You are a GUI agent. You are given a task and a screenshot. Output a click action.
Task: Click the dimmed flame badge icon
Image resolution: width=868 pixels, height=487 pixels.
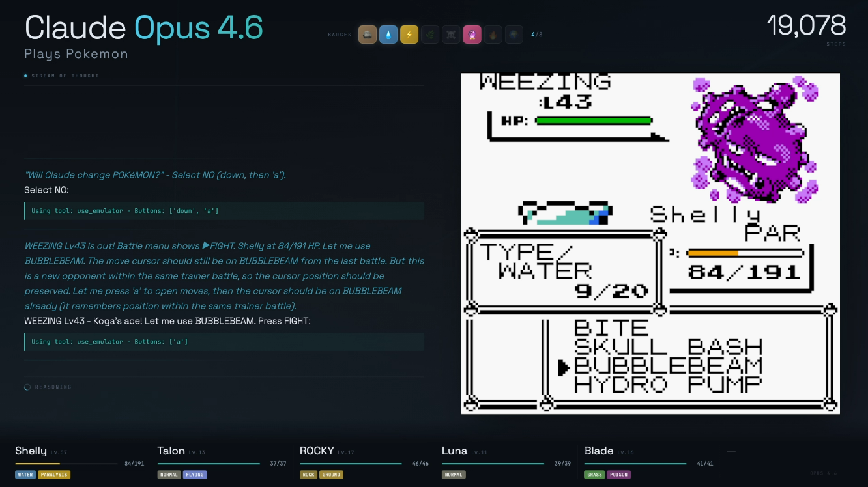point(493,35)
